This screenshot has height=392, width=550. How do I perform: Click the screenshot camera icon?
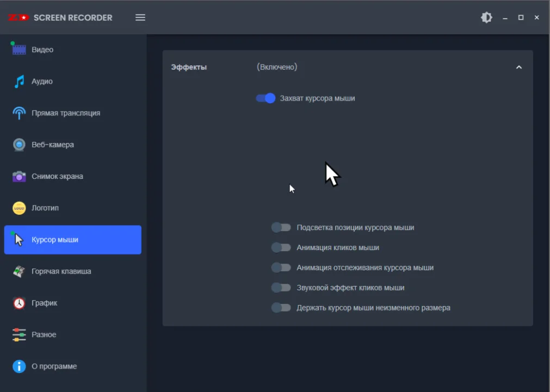click(x=19, y=176)
